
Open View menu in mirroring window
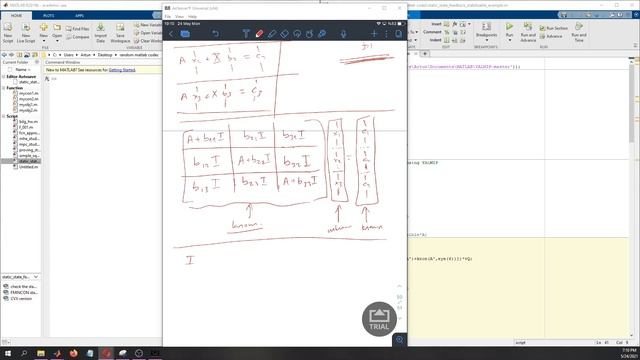179,16
